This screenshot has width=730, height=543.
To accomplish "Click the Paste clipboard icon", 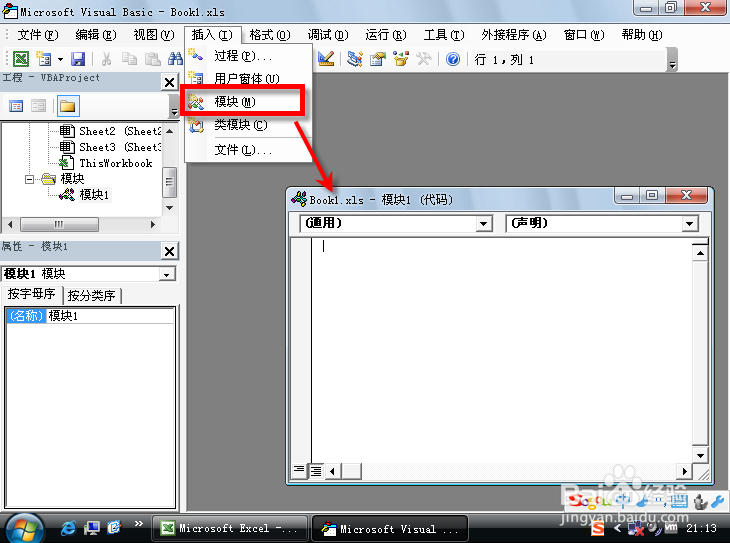I will [x=152, y=59].
